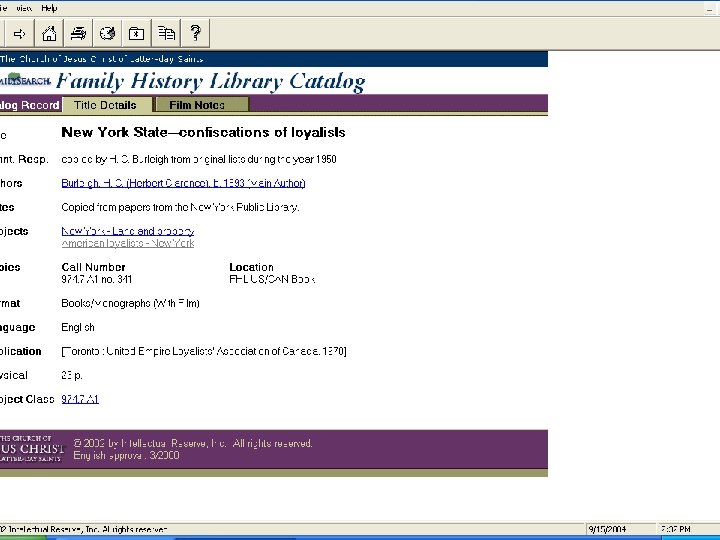Switch to the Title Details tab
Image resolution: width=720 pixels, height=540 pixels.
point(105,105)
